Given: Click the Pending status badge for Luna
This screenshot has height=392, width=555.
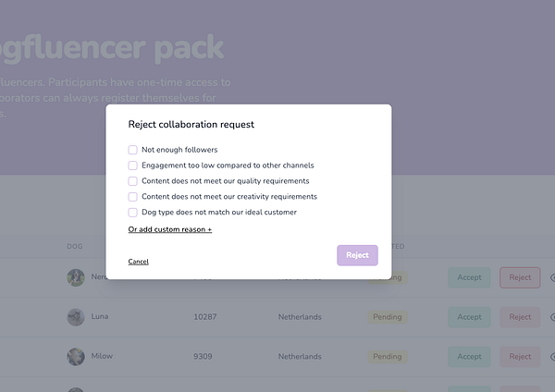Looking at the screenshot, I should [388, 317].
